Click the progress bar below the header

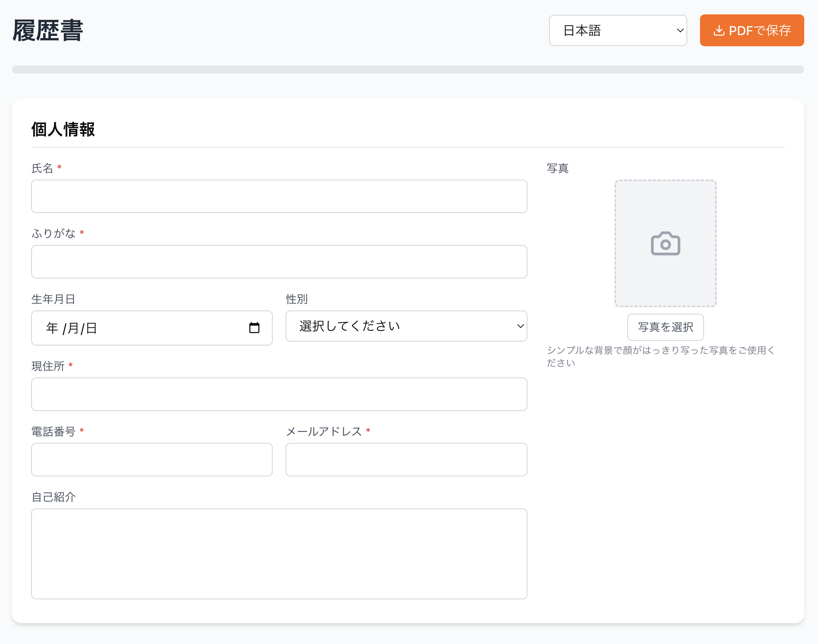[408, 69]
